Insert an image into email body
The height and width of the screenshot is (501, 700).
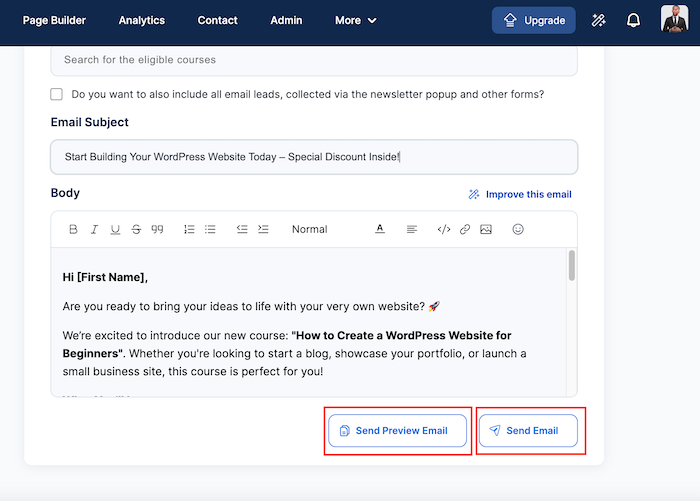486,230
